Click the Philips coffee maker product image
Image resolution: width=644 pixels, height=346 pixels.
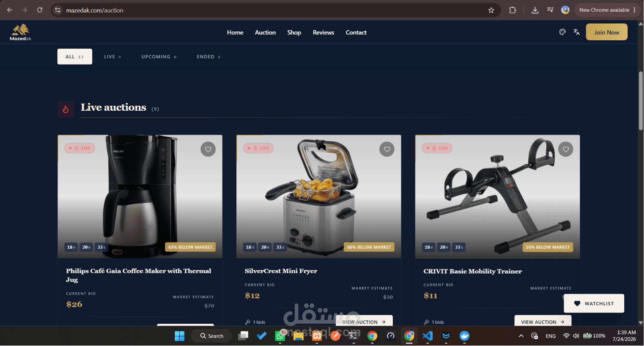[x=140, y=196]
